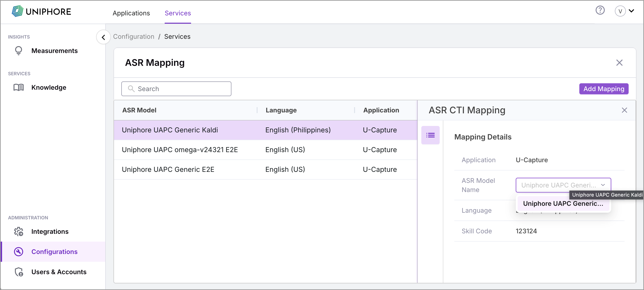Select the Uniphore UAPC Generic E2E row
644x290 pixels.
click(x=266, y=170)
